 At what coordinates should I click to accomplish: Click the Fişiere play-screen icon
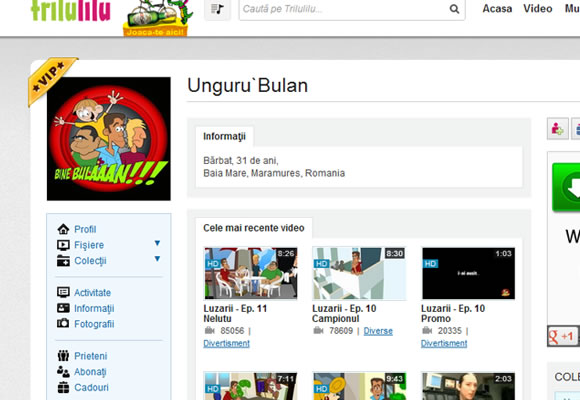(63, 245)
